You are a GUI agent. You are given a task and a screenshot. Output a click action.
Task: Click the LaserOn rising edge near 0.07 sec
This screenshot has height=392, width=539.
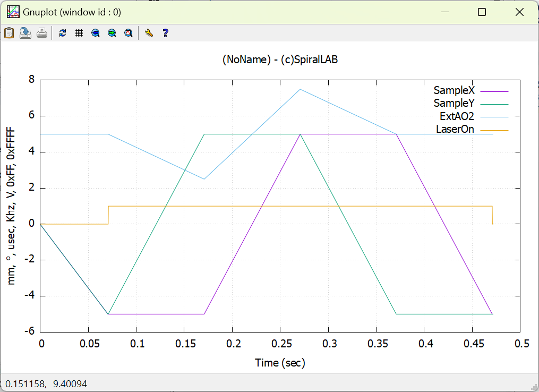(x=108, y=215)
